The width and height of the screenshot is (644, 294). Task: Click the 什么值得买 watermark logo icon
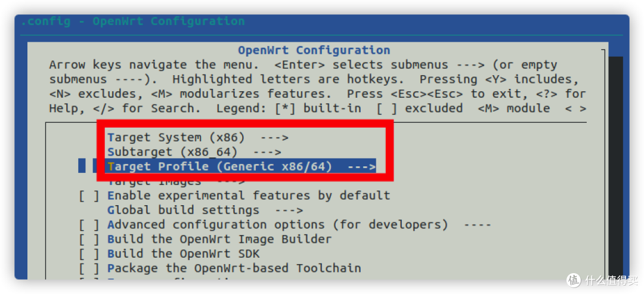point(574,280)
